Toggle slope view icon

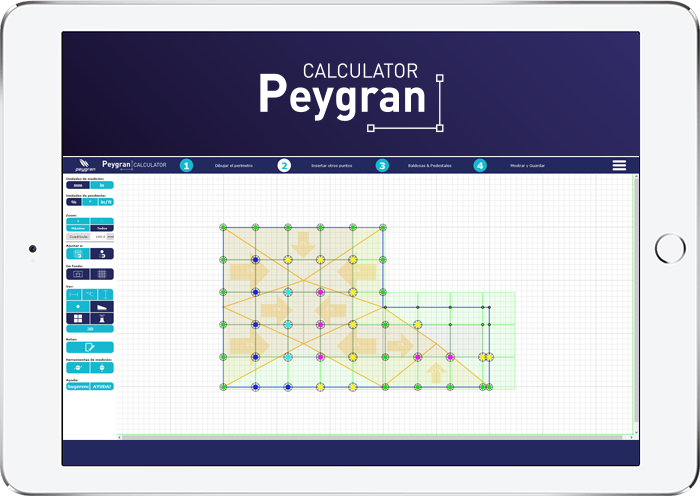point(102,306)
